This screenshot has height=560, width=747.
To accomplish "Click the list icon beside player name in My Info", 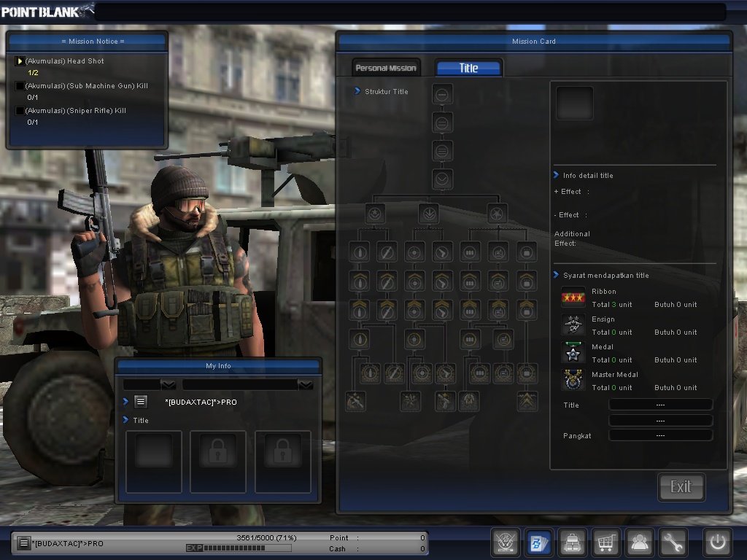I will tap(141, 402).
